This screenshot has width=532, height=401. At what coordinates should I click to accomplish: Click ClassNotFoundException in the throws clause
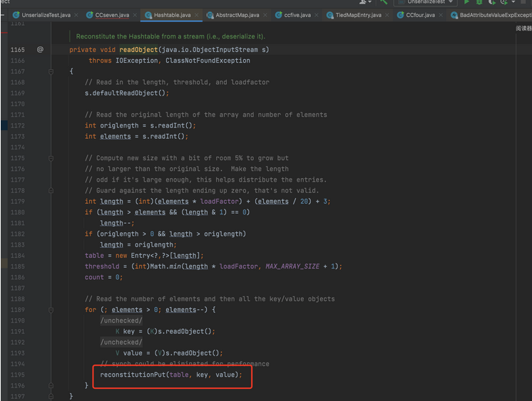208,61
